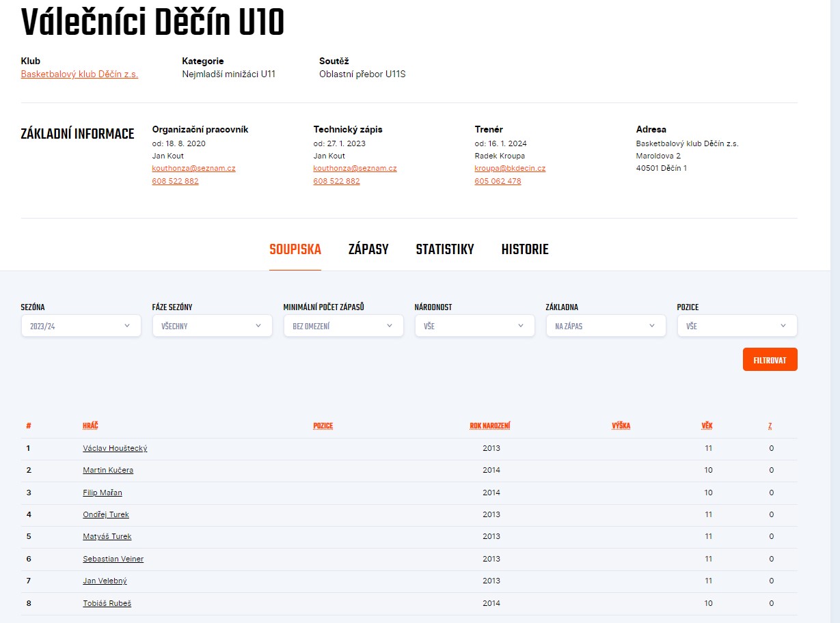
Task: Click age 10 in Filip Mařan row
Action: click(x=709, y=493)
